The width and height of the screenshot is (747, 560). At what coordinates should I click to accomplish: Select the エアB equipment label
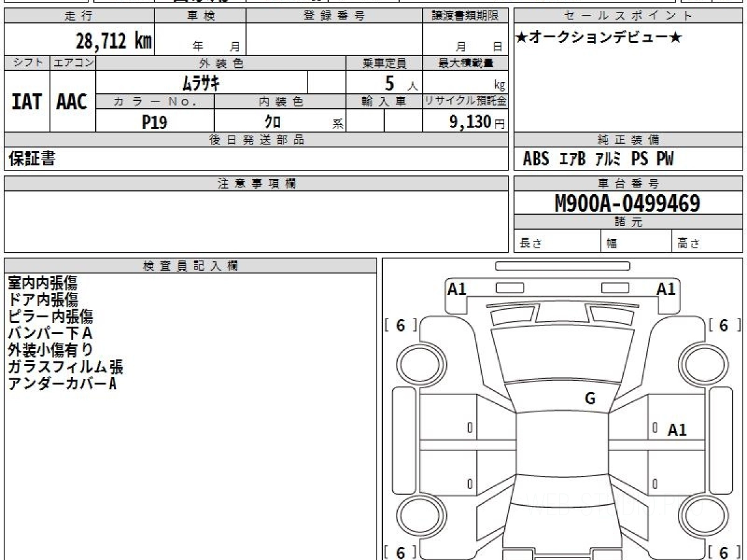pos(572,159)
